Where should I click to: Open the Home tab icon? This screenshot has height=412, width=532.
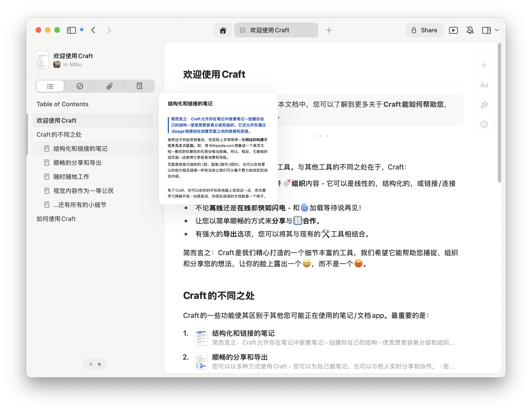tap(223, 30)
